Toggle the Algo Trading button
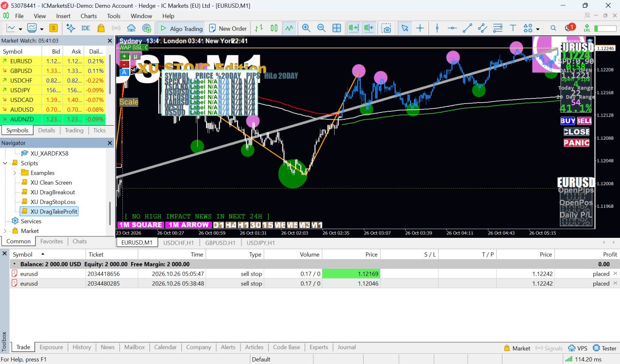The height and width of the screenshot is (364, 620). click(x=181, y=29)
